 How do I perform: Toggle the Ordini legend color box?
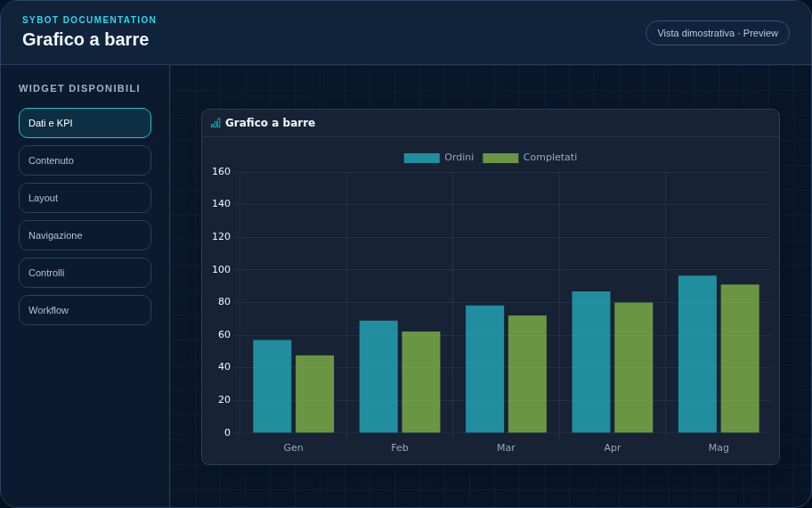point(421,158)
